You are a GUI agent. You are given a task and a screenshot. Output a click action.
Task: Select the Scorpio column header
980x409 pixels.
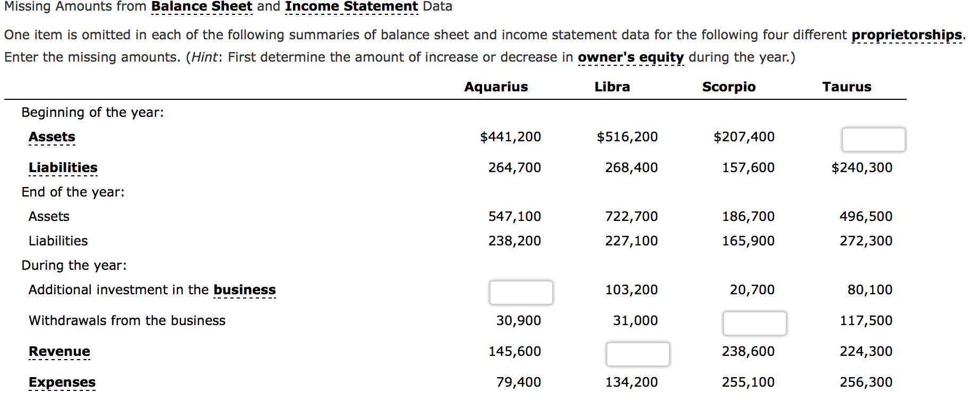click(728, 87)
